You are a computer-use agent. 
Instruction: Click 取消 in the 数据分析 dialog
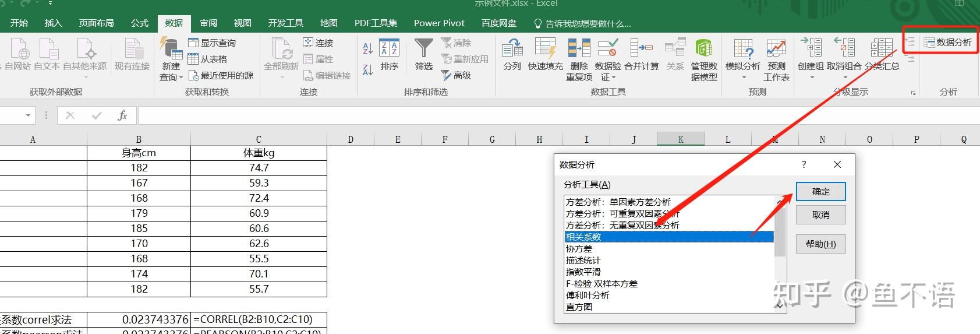point(820,215)
